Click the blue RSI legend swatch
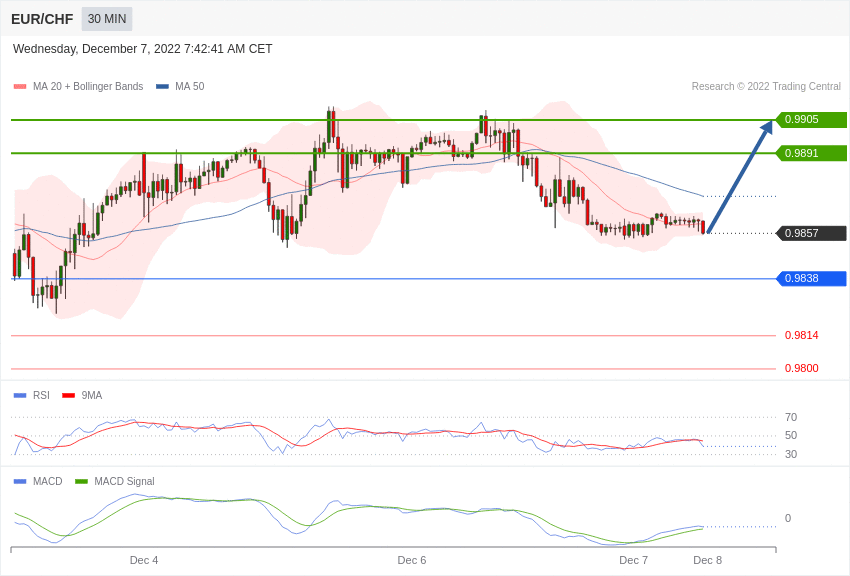This screenshot has width=850, height=576. (x=20, y=396)
